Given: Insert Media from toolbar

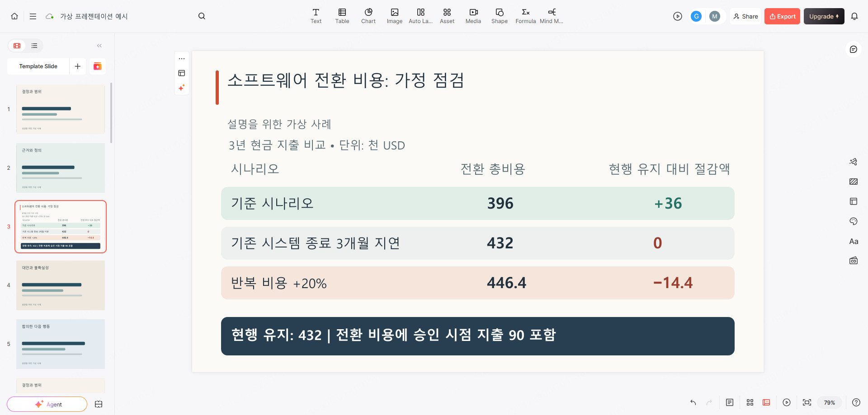Looking at the screenshot, I should (x=473, y=16).
